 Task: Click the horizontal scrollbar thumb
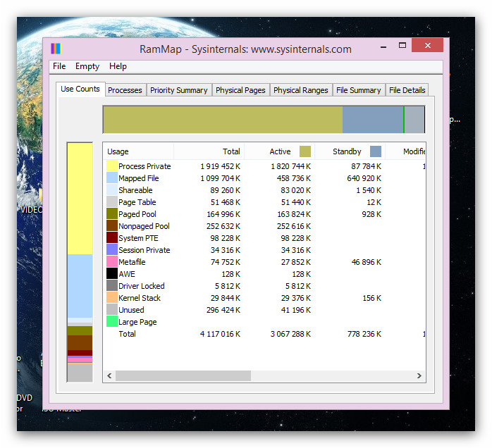(183, 375)
